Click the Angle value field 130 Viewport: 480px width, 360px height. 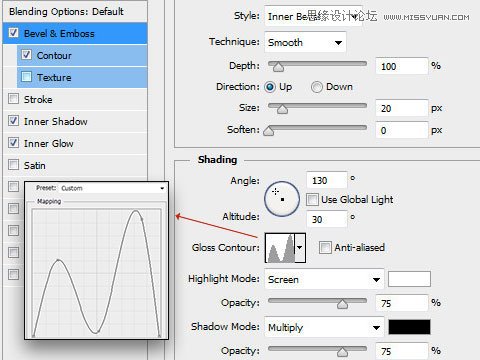point(327,180)
